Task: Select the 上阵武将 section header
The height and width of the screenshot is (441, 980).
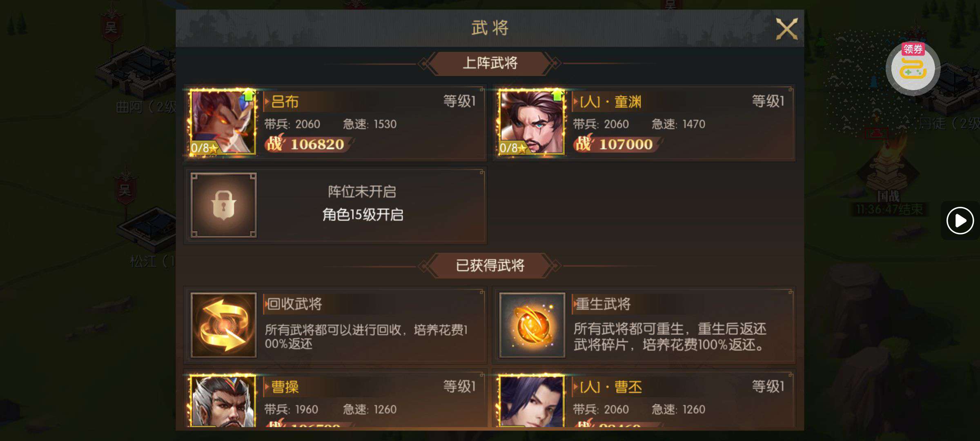Action: (x=490, y=63)
